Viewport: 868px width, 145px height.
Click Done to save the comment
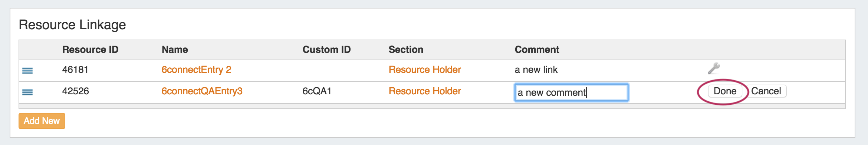tap(725, 91)
